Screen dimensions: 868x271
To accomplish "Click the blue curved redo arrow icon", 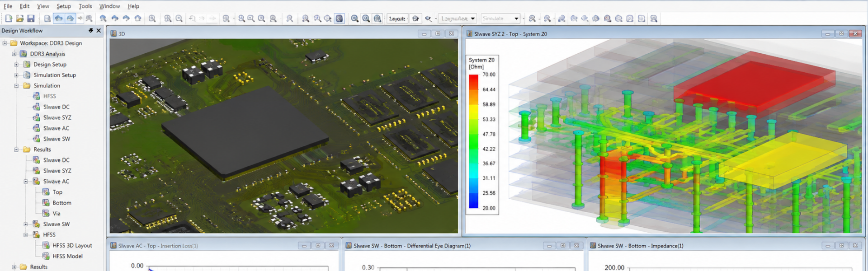I will point(126,19).
